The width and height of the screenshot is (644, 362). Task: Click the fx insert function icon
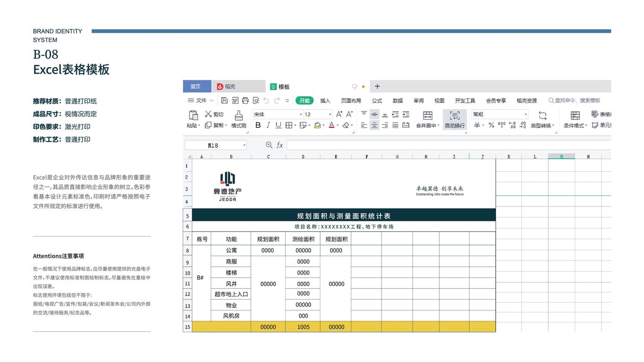click(280, 145)
